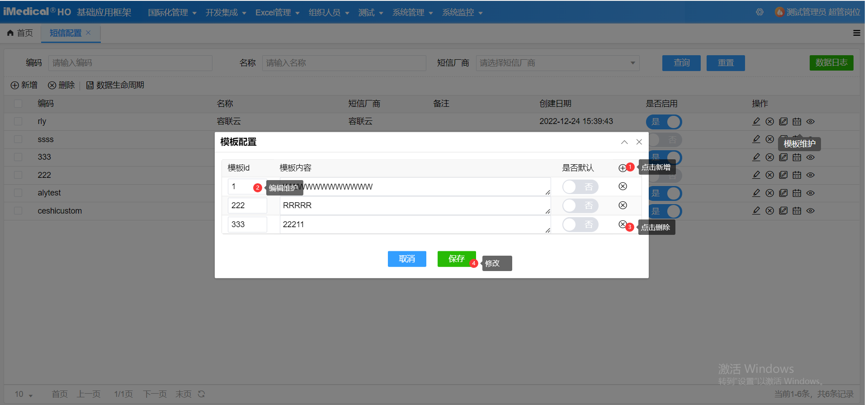Check the select-all checkbox in table header
Viewport: 868px width, 405px height.
(x=18, y=104)
